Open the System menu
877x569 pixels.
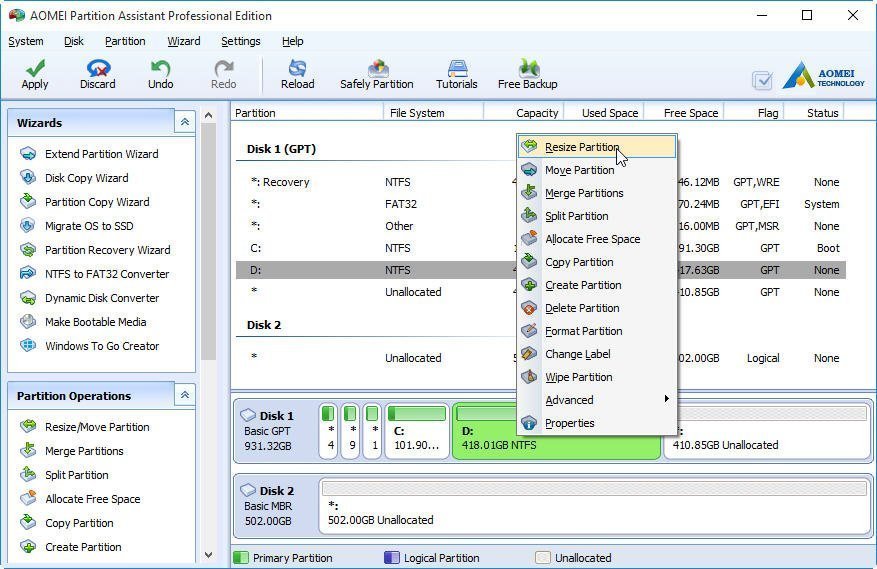26,41
